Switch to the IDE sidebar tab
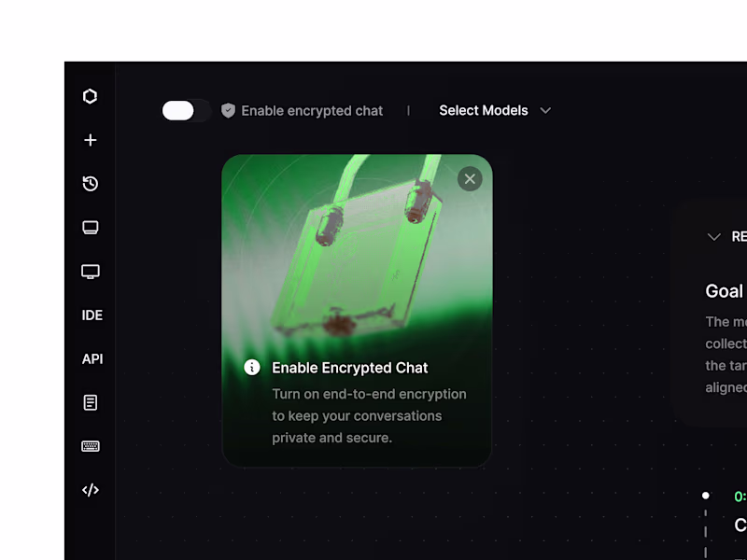 (x=92, y=315)
